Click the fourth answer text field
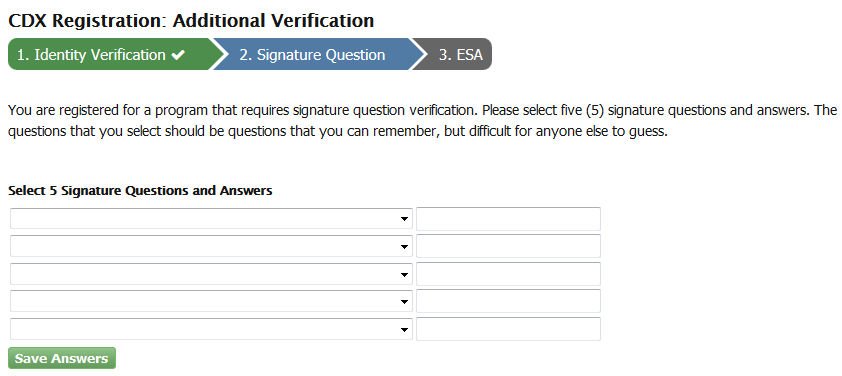 tap(508, 301)
